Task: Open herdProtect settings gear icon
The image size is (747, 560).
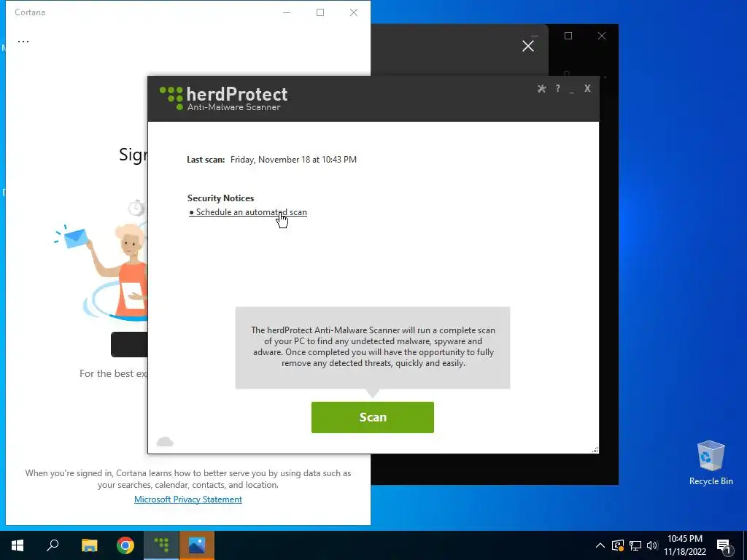Action: click(x=541, y=88)
